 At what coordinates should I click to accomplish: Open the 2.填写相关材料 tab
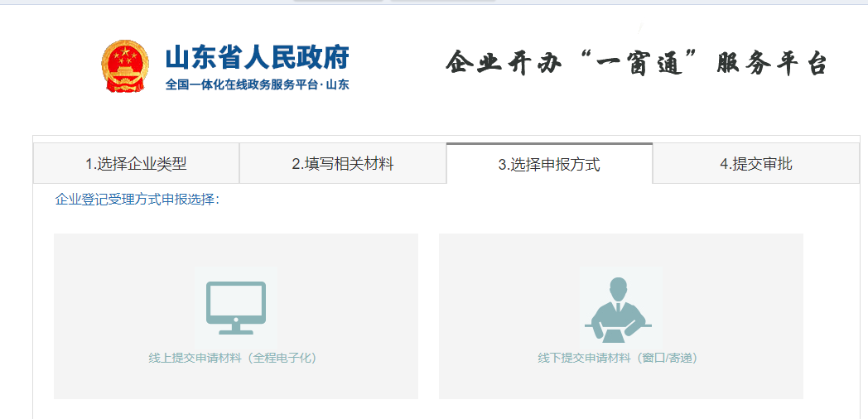[342, 164]
